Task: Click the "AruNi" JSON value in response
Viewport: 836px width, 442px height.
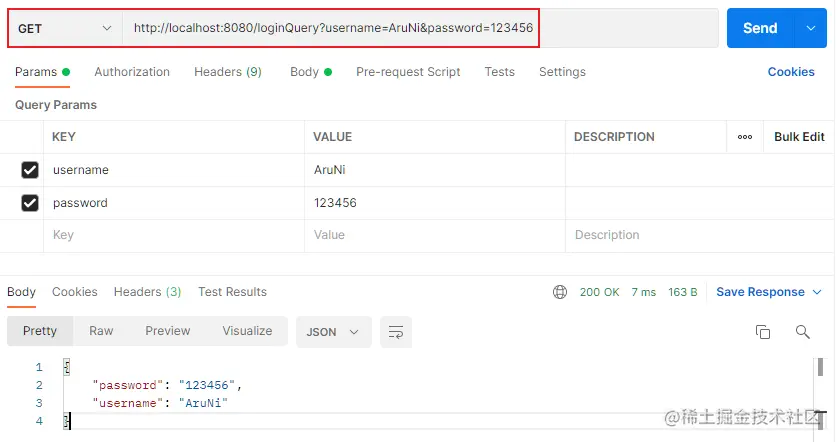Action: pyautogui.click(x=203, y=403)
